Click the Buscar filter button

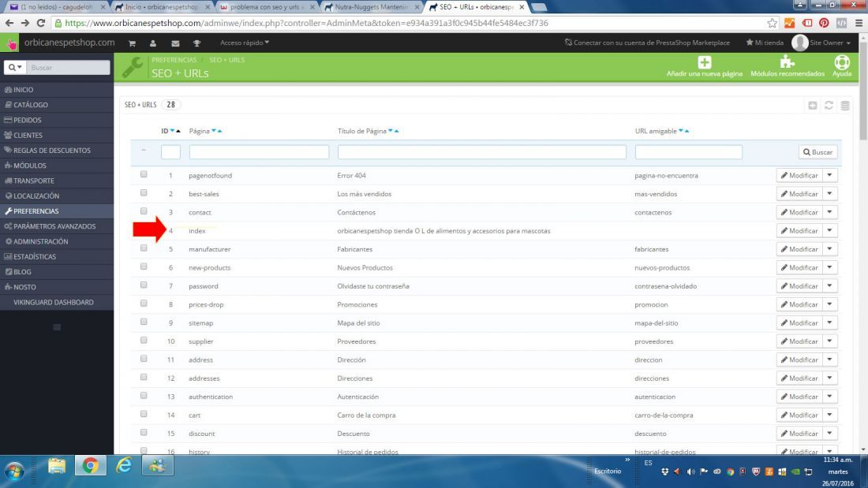pyautogui.click(x=817, y=152)
